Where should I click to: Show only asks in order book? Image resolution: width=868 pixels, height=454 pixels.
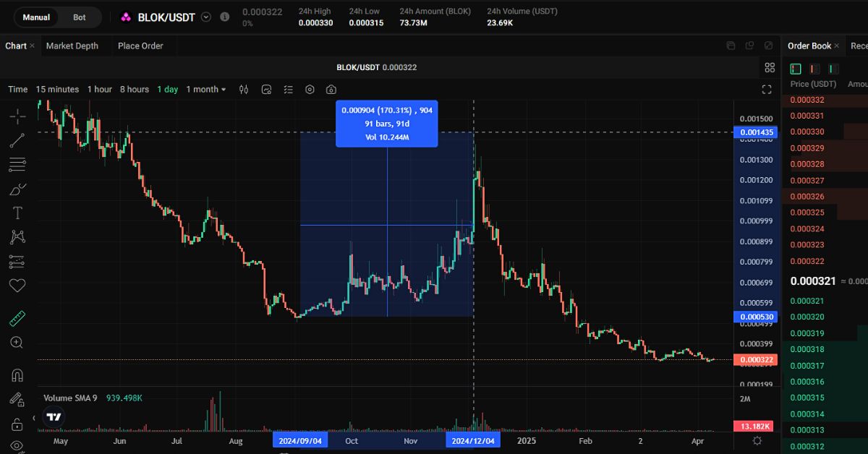pyautogui.click(x=815, y=69)
